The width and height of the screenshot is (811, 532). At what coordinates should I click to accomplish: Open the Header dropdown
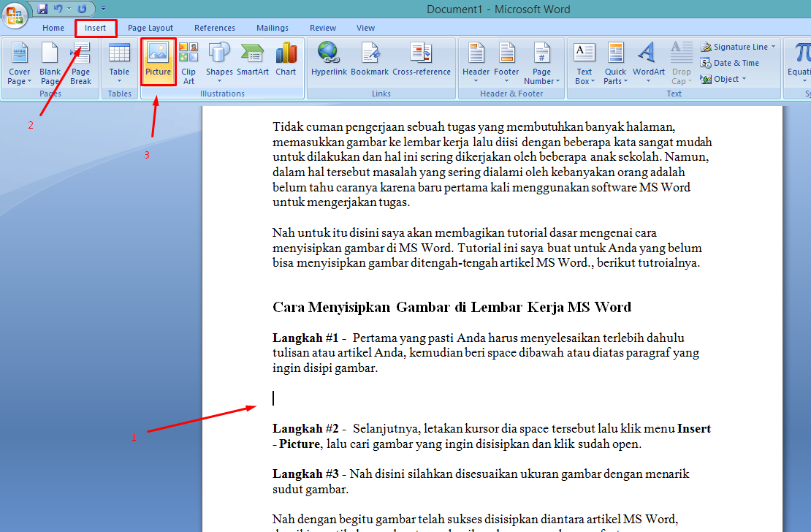[x=476, y=63]
